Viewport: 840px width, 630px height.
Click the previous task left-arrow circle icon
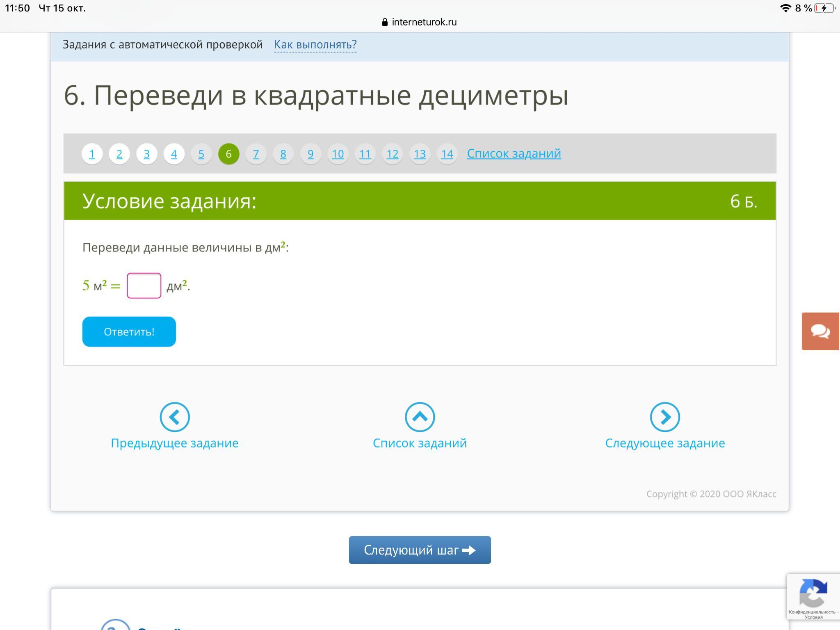(x=175, y=417)
